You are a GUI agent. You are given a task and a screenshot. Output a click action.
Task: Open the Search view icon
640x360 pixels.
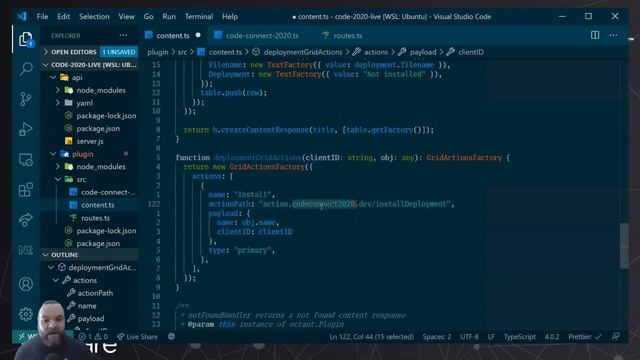pos(26,69)
